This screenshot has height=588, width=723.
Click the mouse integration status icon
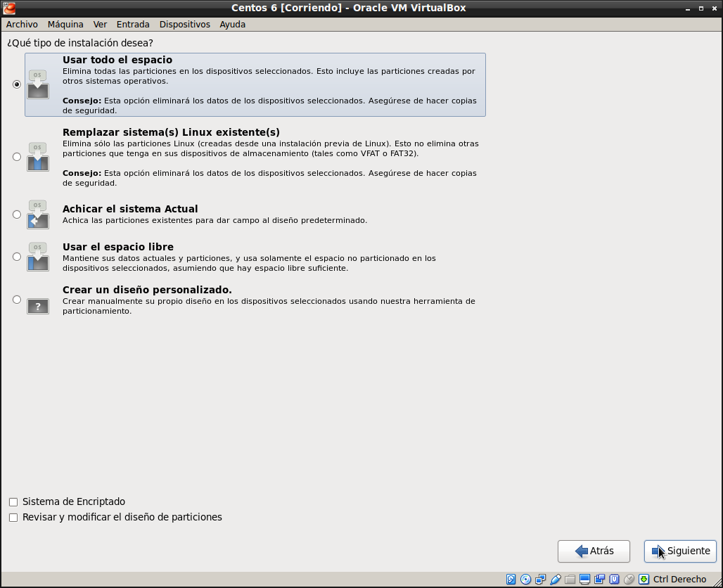629,580
